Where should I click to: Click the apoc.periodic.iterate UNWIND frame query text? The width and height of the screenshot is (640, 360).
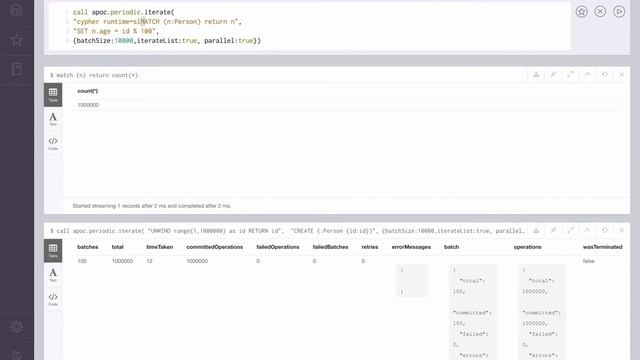287,231
